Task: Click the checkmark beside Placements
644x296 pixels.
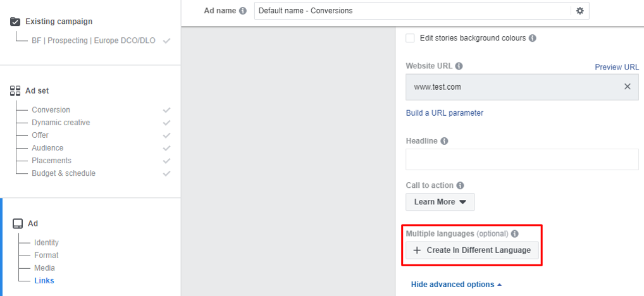Action: [x=166, y=161]
